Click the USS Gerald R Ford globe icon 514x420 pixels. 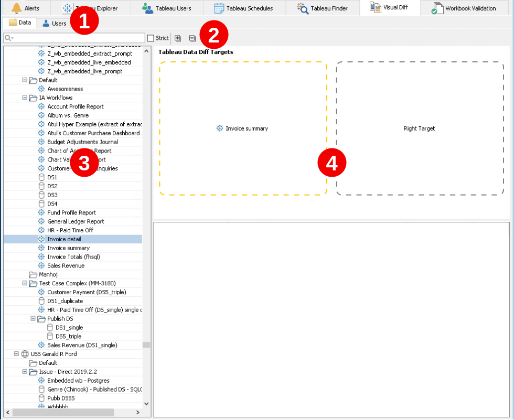(x=25, y=354)
